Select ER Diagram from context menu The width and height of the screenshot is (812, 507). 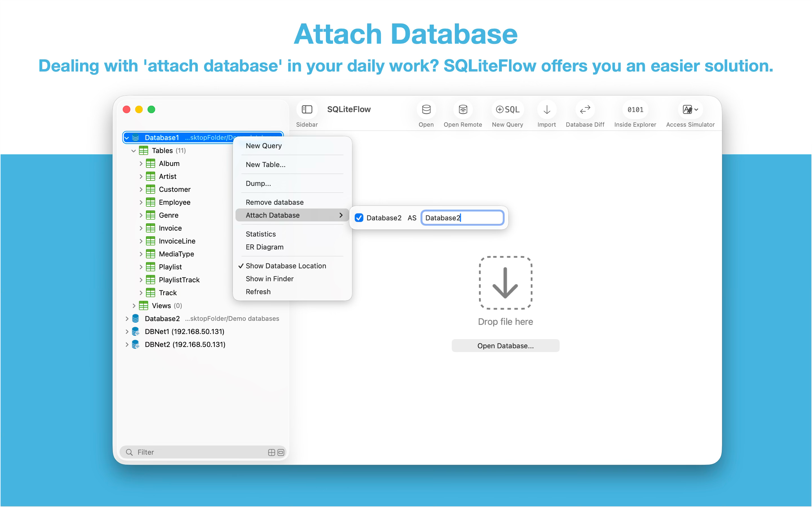(x=264, y=247)
